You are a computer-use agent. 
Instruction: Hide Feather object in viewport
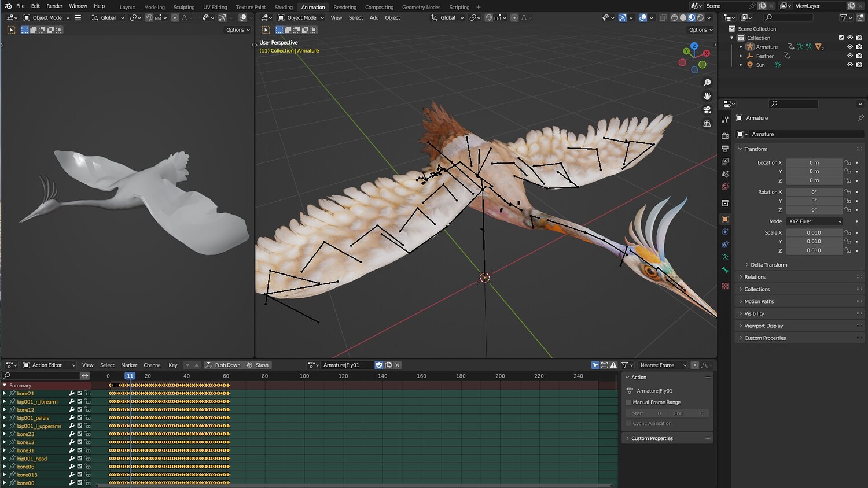tap(850, 56)
